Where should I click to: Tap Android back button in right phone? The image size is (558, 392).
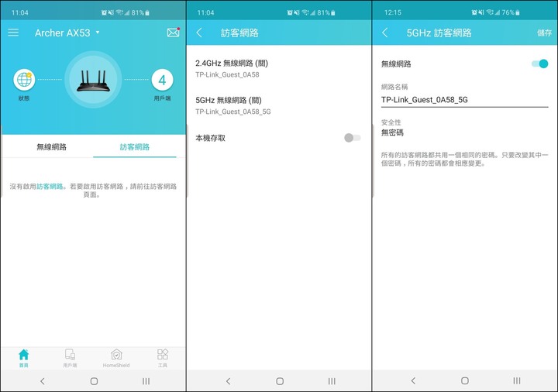pos(413,380)
